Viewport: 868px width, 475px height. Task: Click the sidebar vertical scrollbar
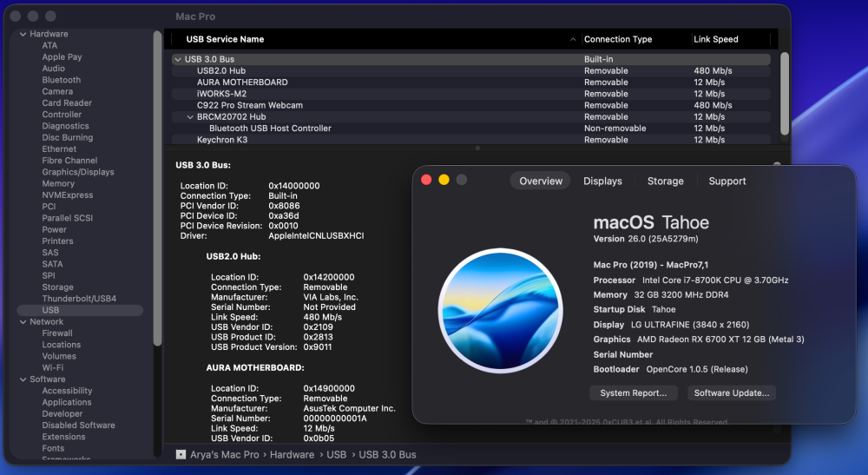pyautogui.click(x=157, y=188)
